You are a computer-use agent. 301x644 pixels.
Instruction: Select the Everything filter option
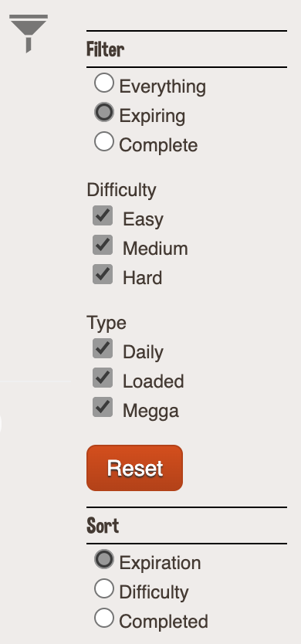104,83
